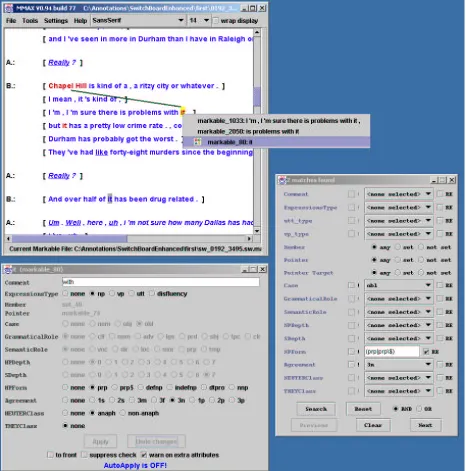Click the Apply button in attribute window

pyautogui.click(x=100, y=442)
